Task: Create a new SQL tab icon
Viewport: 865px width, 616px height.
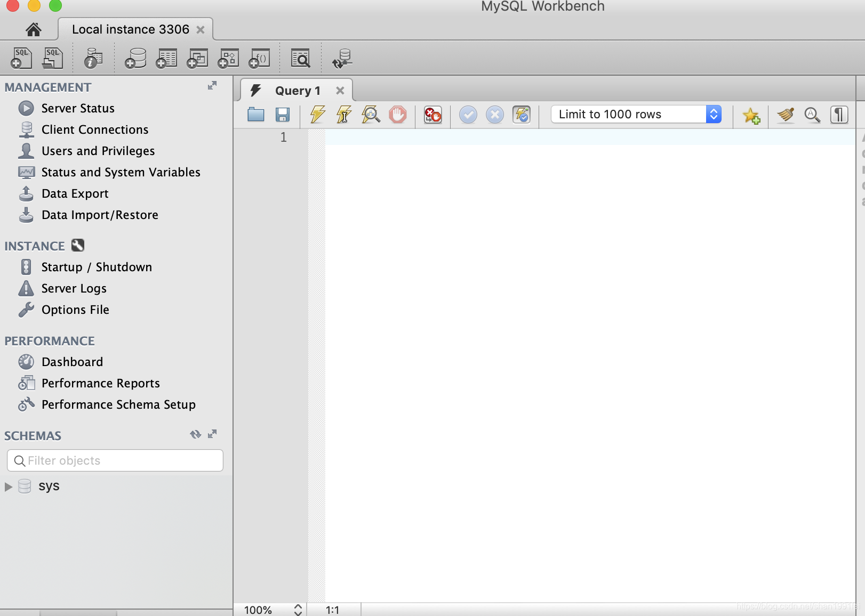Action: tap(21, 58)
